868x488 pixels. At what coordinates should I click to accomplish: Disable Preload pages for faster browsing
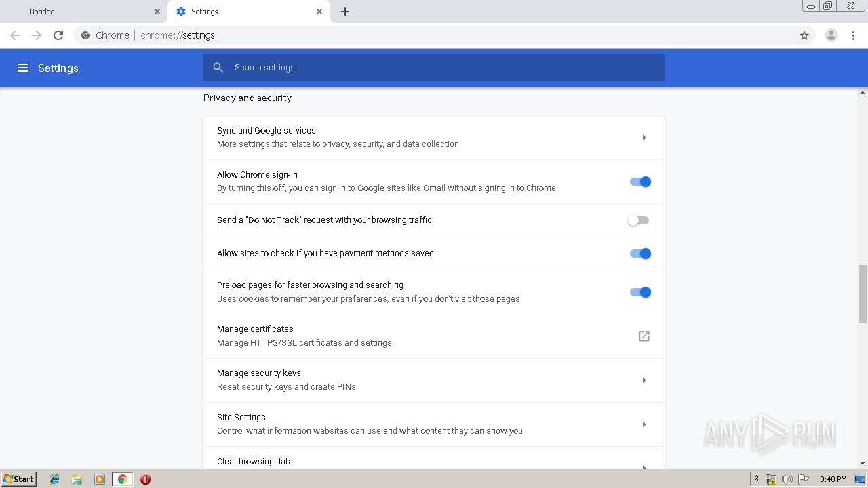640,292
